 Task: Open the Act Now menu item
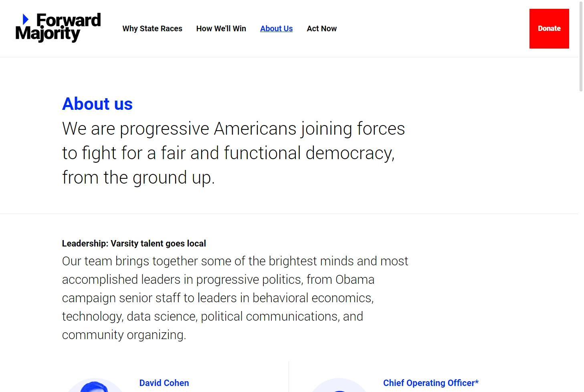[322, 28]
